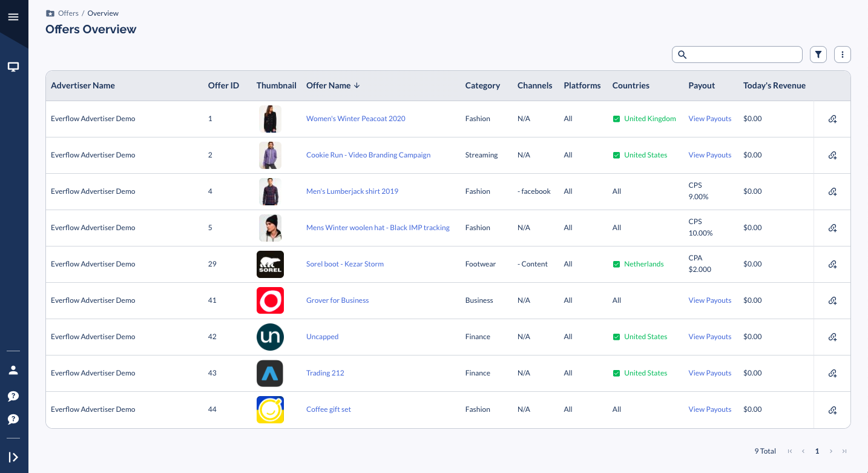Open the hamburger menu in the sidebar

click(x=13, y=17)
